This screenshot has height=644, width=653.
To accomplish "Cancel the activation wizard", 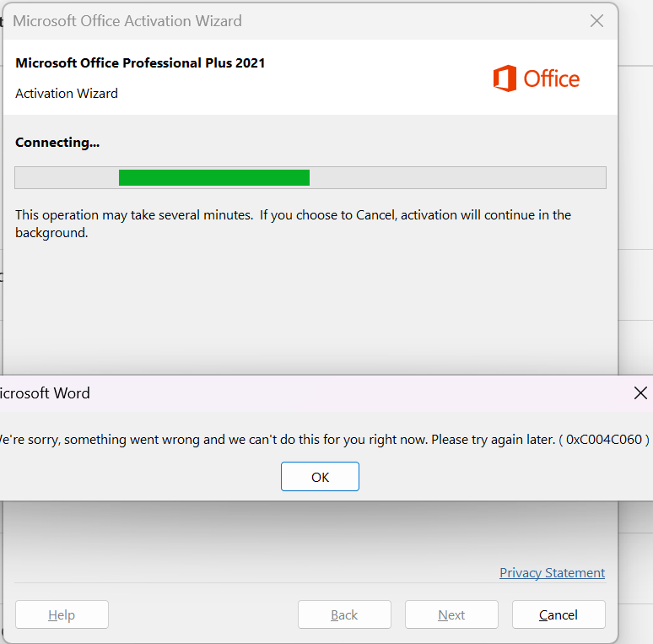I will (559, 614).
